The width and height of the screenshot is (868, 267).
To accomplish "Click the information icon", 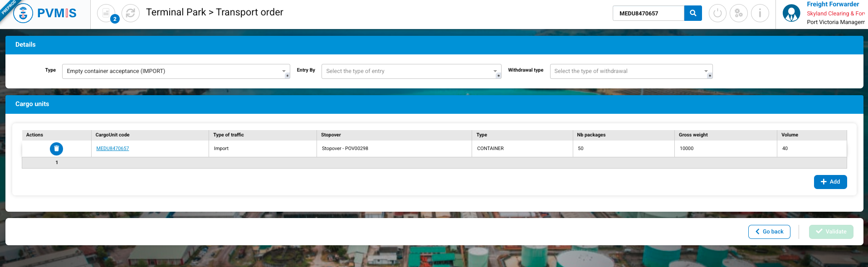I will [x=760, y=13].
